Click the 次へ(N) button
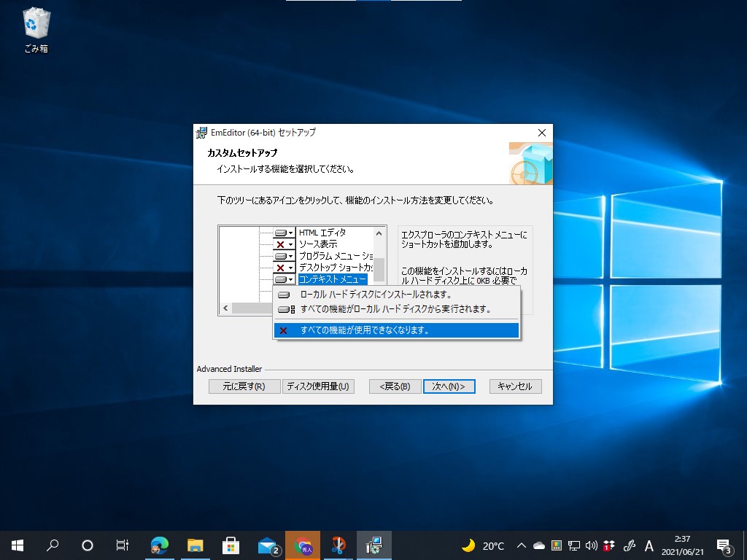The height and width of the screenshot is (560, 747). 449,386
